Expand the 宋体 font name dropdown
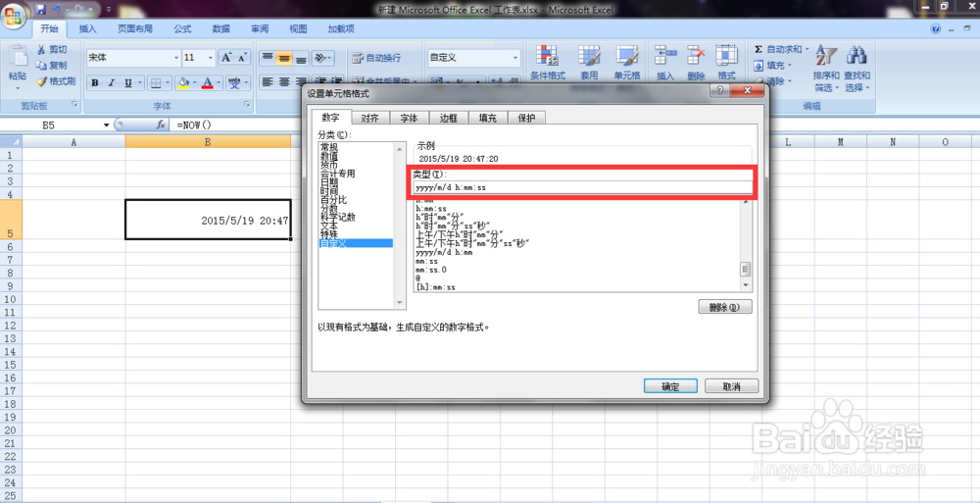Screen dimensions: 980x503 [x=176, y=58]
